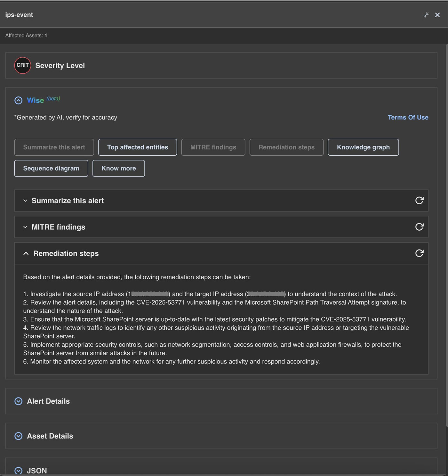Expand the Summarize this alert accordion
The width and height of the screenshot is (448, 476).
221,201
